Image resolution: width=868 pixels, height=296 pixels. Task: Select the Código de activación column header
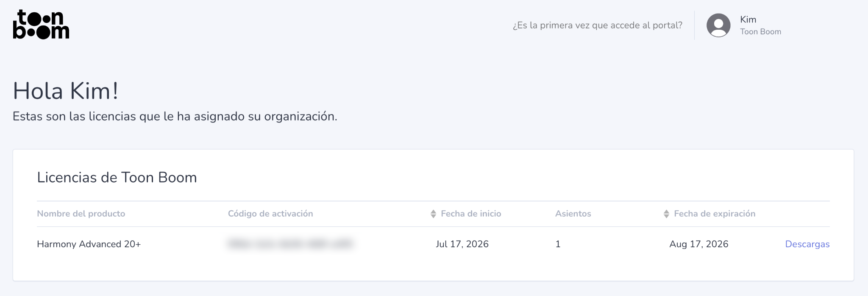(270, 214)
